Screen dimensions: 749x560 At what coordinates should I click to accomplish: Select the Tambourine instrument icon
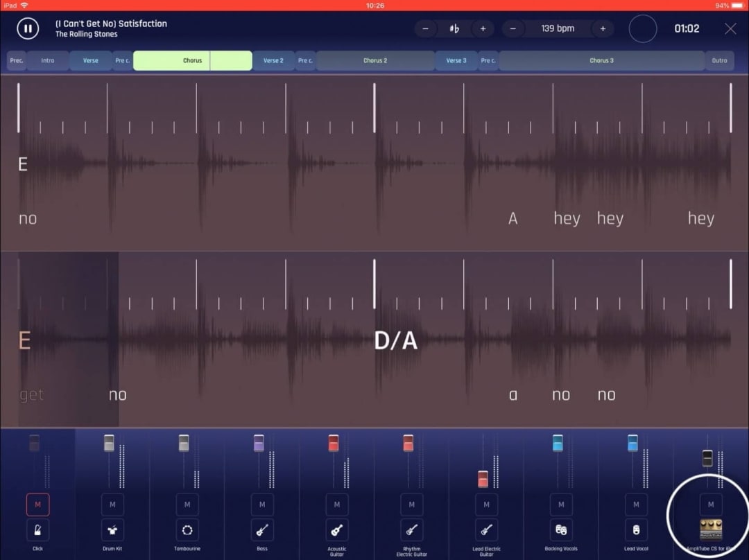[x=187, y=530]
